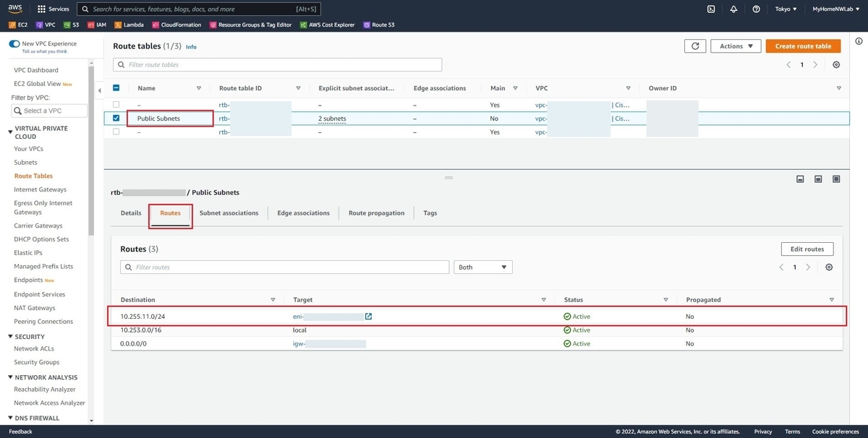The width and height of the screenshot is (868, 438).
Task: Uncheck the Public Subnets row checkbox
Action: [x=116, y=119]
